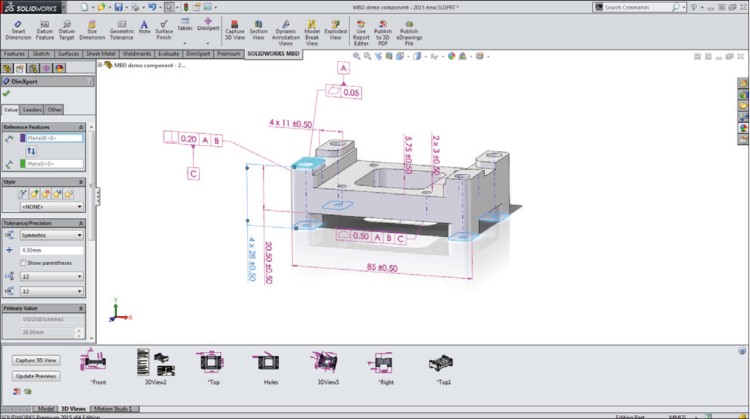Click the Datum Feature tool

44,28
